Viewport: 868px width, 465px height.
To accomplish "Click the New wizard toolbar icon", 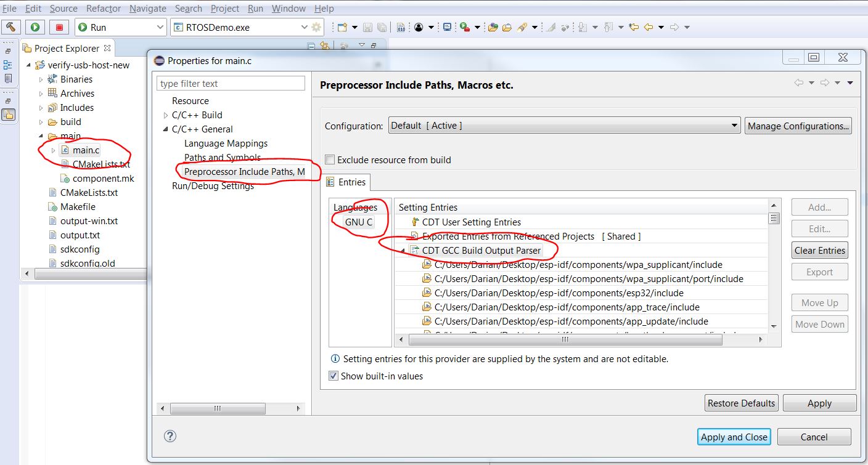I will click(x=342, y=27).
